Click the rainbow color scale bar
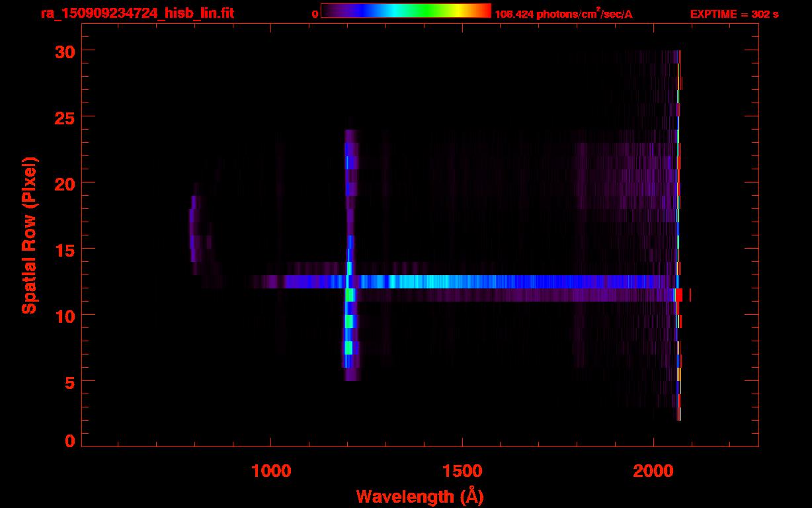 click(406, 11)
